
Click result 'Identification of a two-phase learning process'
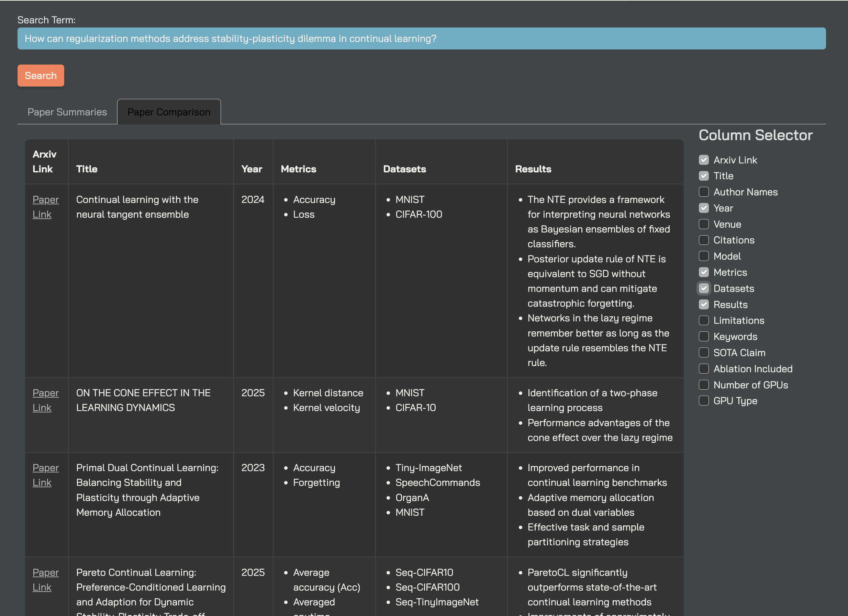tap(592, 400)
